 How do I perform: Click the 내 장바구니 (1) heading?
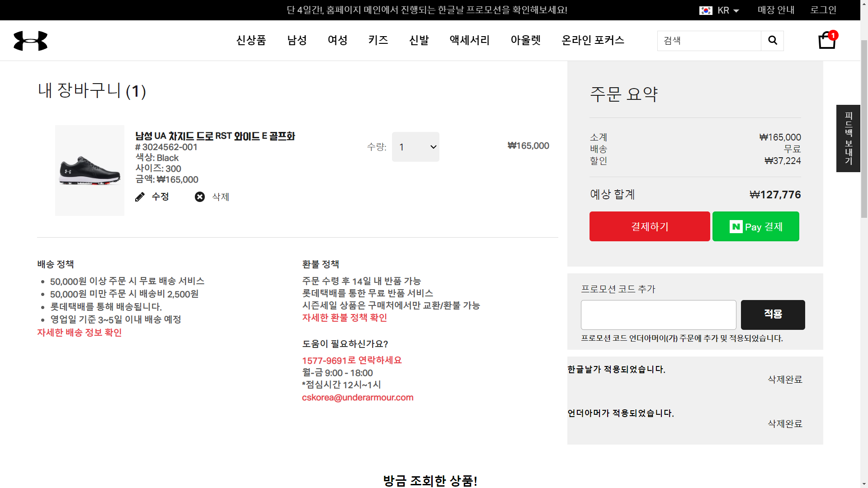[x=92, y=91]
